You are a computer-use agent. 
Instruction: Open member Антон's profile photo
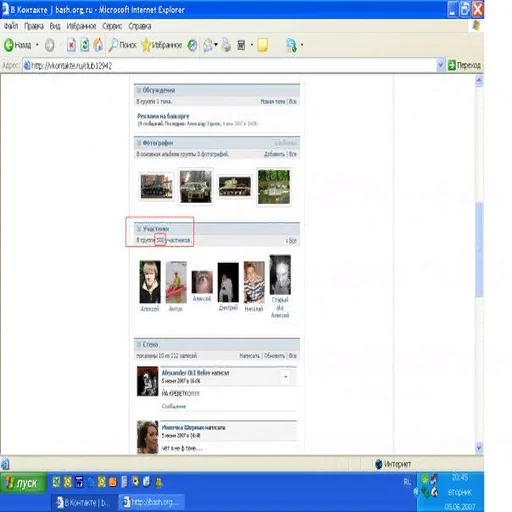click(176, 282)
